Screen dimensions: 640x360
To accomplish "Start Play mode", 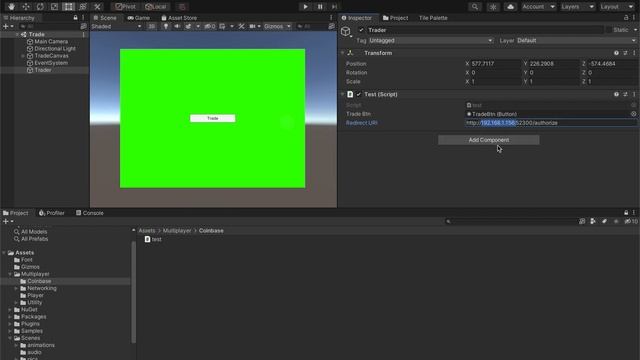I will point(305,7).
